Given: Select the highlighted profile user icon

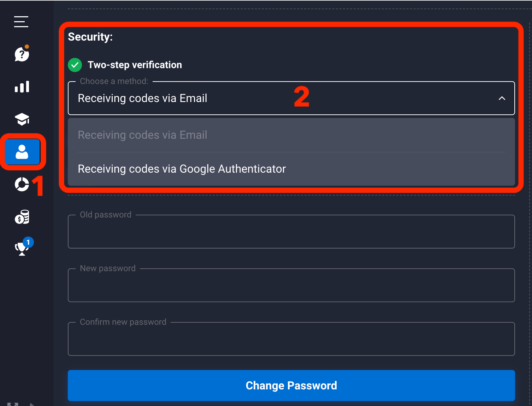Looking at the screenshot, I should [x=22, y=152].
